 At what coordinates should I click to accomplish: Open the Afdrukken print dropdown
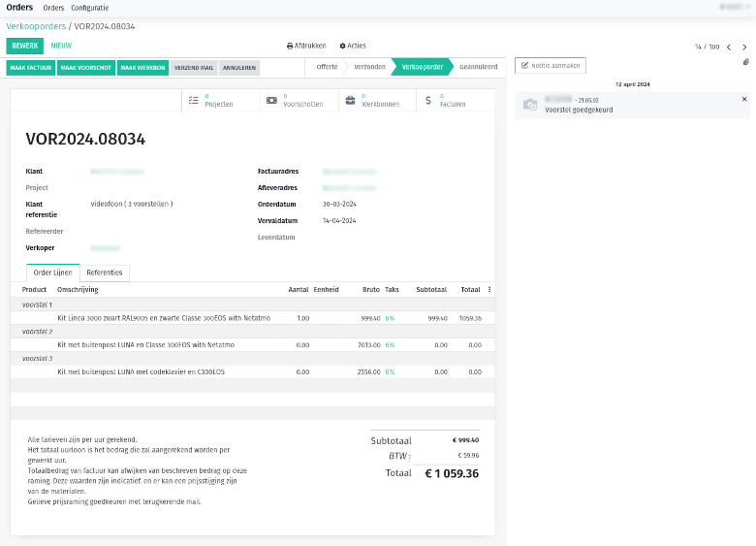306,46
